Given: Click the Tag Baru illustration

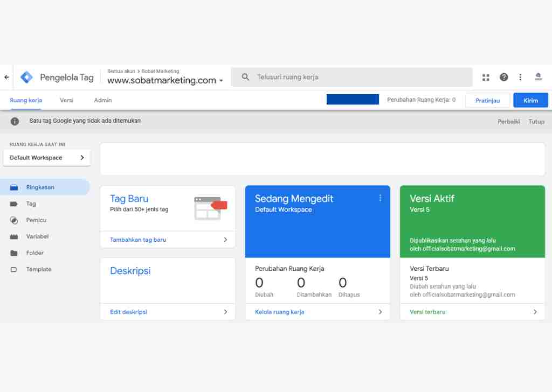Looking at the screenshot, I should point(211,208).
